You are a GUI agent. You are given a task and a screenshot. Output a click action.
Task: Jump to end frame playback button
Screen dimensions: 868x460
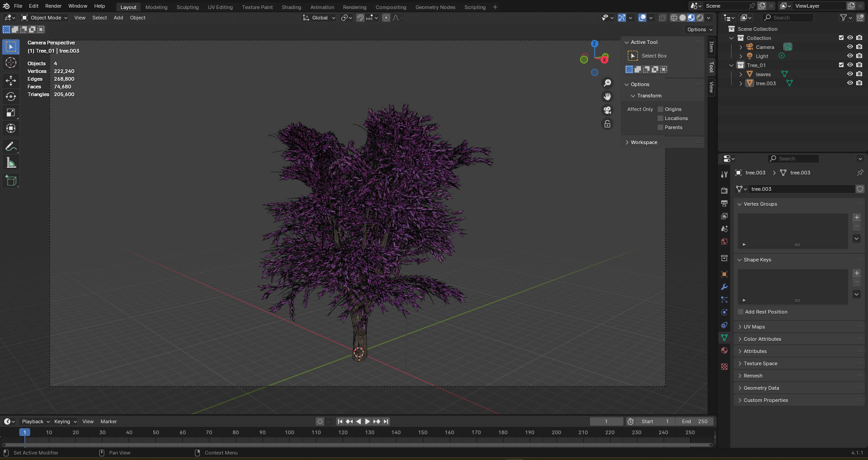click(x=386, y=421)
